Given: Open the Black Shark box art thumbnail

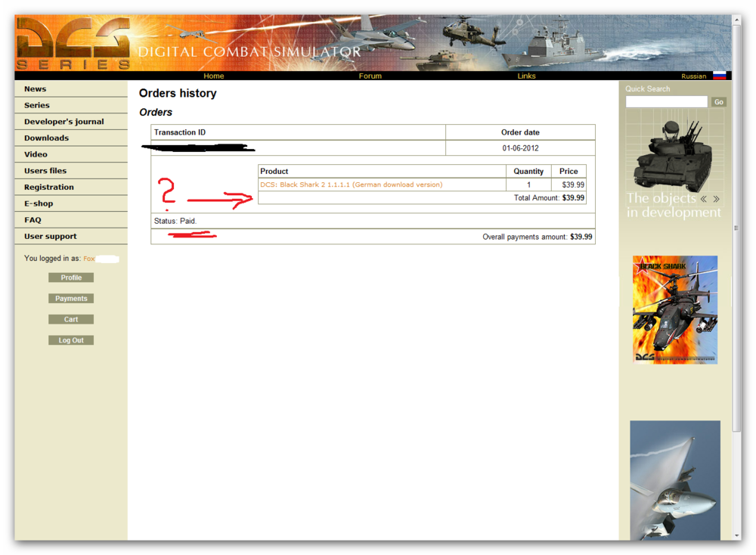Looking at the screenshot, I should coord(674,310).
